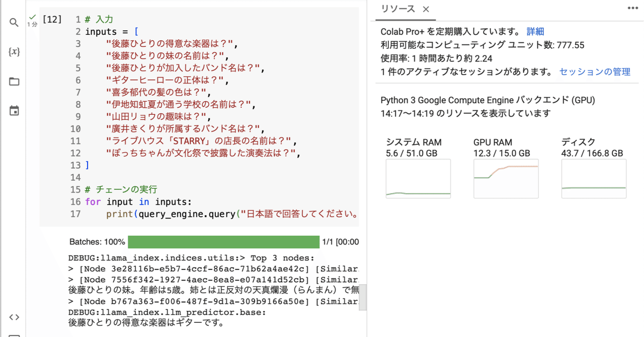Click the 'inputs = [' code line
This screenshot has height=337, width=644.
coord(112,32)
